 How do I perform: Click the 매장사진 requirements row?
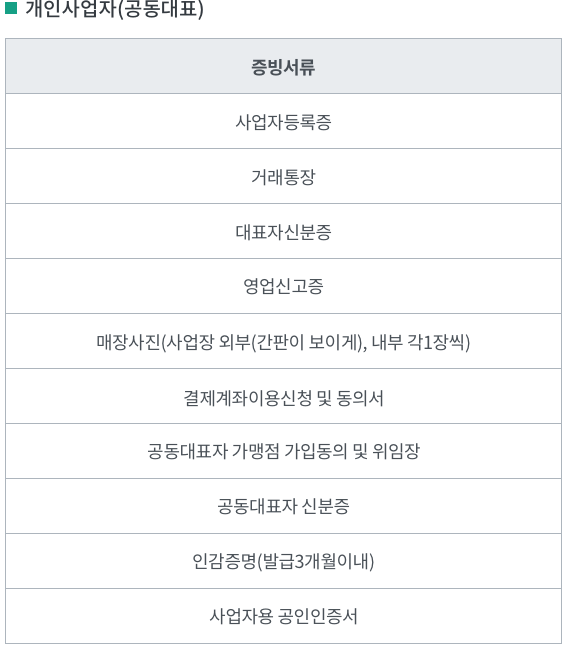tap(283, 341)
